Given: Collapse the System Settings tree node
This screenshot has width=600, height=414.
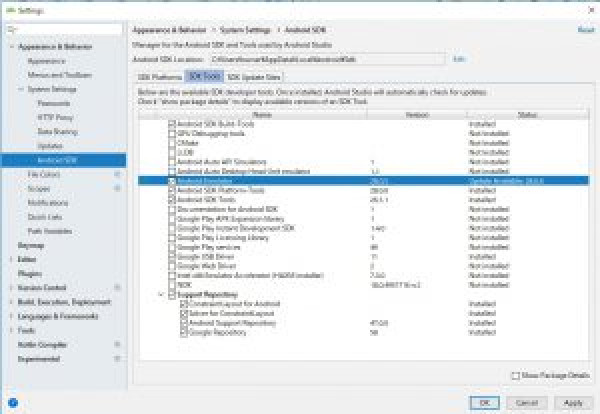Looking at the screenshot, I should point(20,89).
